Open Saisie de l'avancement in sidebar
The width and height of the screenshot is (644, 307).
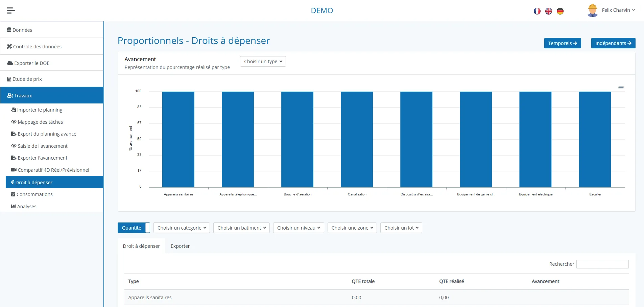(43, 146)
